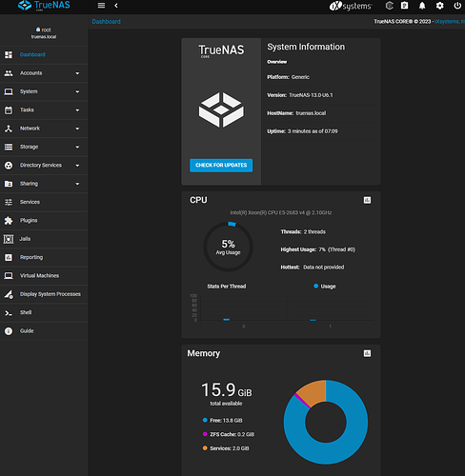This screenshot has height=476, width=465.
Task: Click the TrueNAS cube product image
Action: coord(221,110)
